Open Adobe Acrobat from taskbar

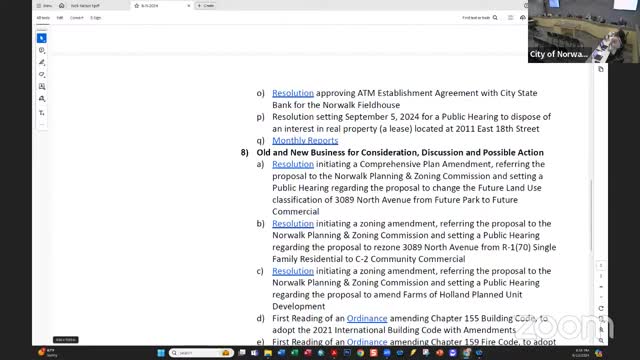click(334, 353)
